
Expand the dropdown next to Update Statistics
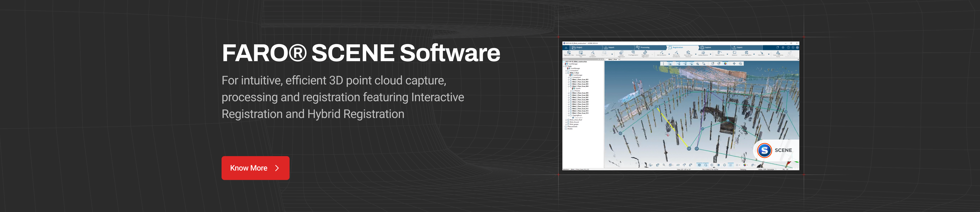pos(711,54)
